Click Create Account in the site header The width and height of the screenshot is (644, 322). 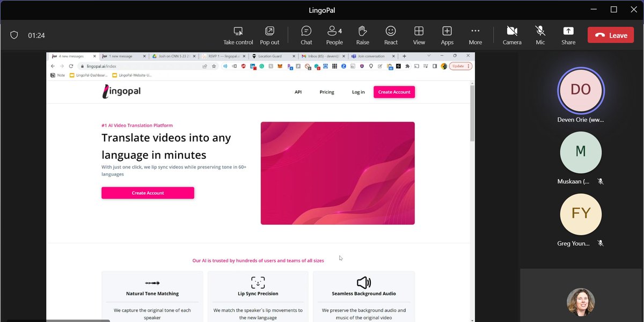[394, 92]
